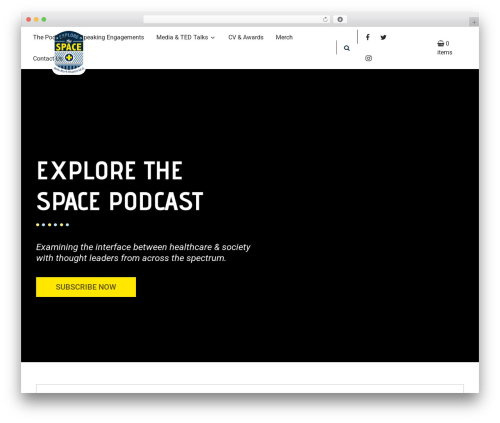Viewport: 500px width, 423px height.
Task: Click the yellow SUBSCRIBE NOW button
Action: (86, 287)
